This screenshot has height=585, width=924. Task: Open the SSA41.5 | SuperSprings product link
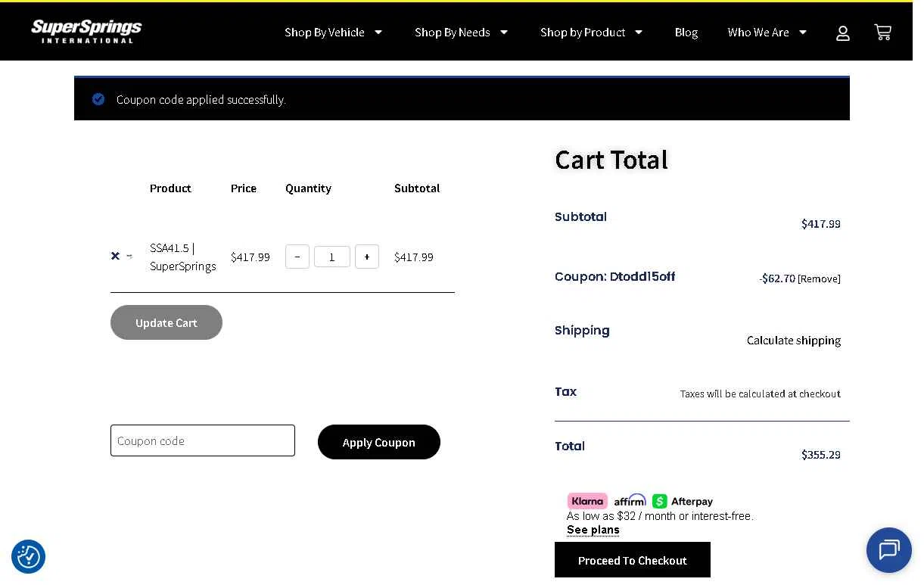click(x=183, y=257)
